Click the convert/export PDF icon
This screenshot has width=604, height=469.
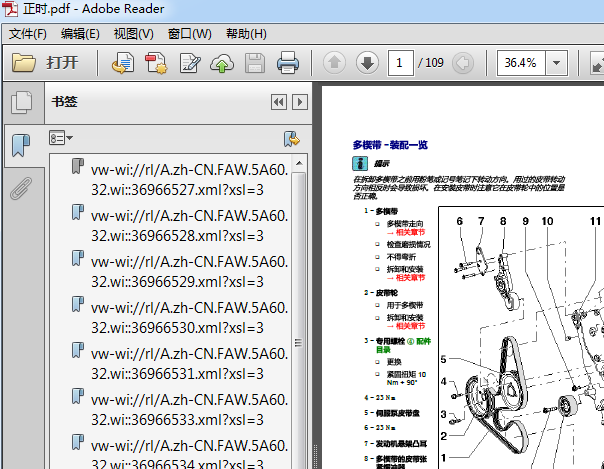coord(123,63)
